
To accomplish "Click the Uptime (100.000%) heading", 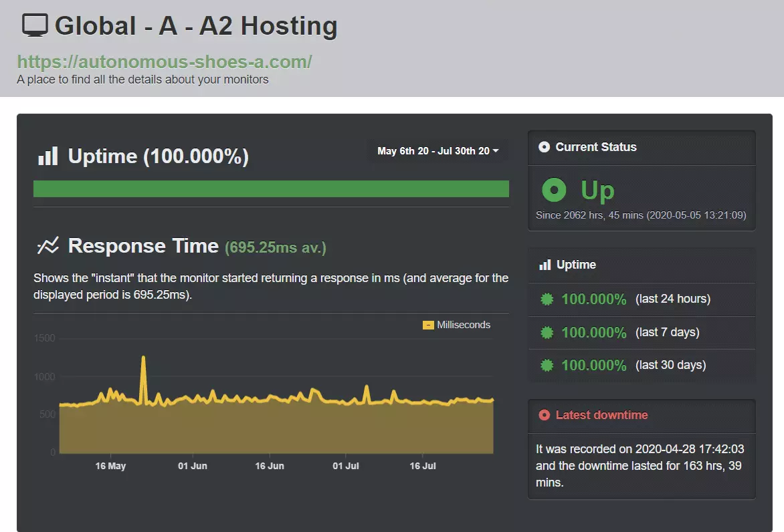I will pyautogui.click(x=158, y=156).
